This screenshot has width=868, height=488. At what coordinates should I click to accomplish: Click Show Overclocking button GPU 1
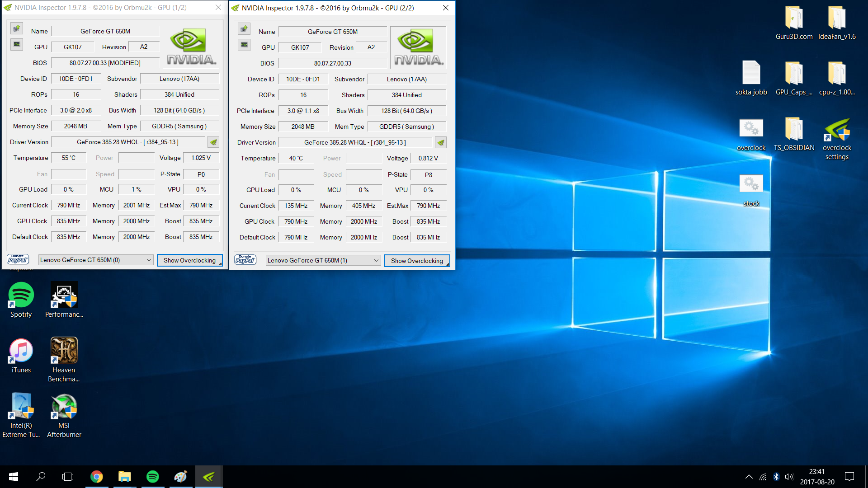click(x=189, y=260)
